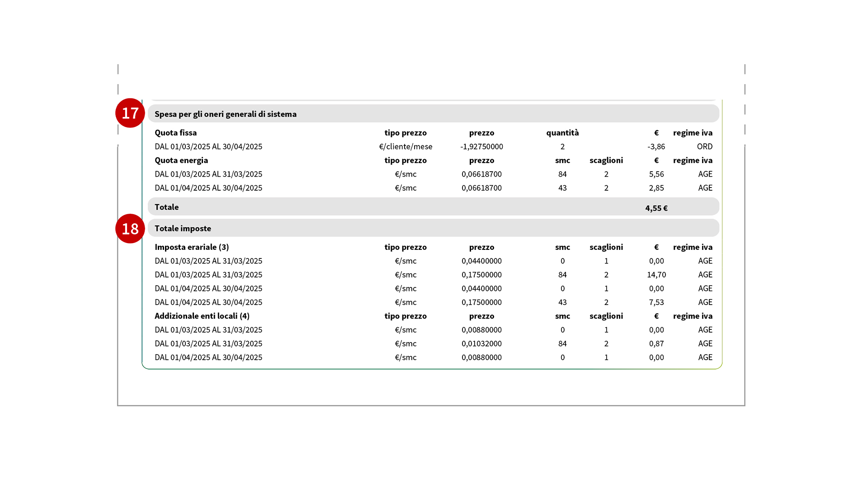
Task: Click the red number 17 marker
Action: 130,113
